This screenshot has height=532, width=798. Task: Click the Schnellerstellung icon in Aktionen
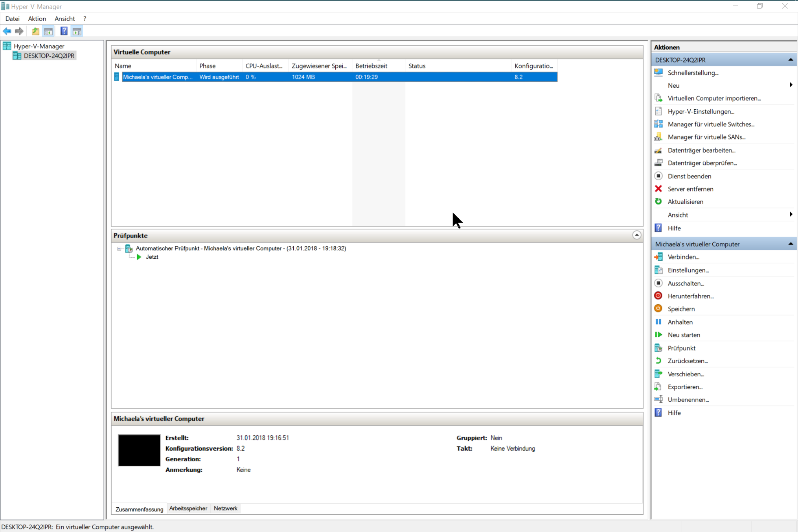point(658,73)
